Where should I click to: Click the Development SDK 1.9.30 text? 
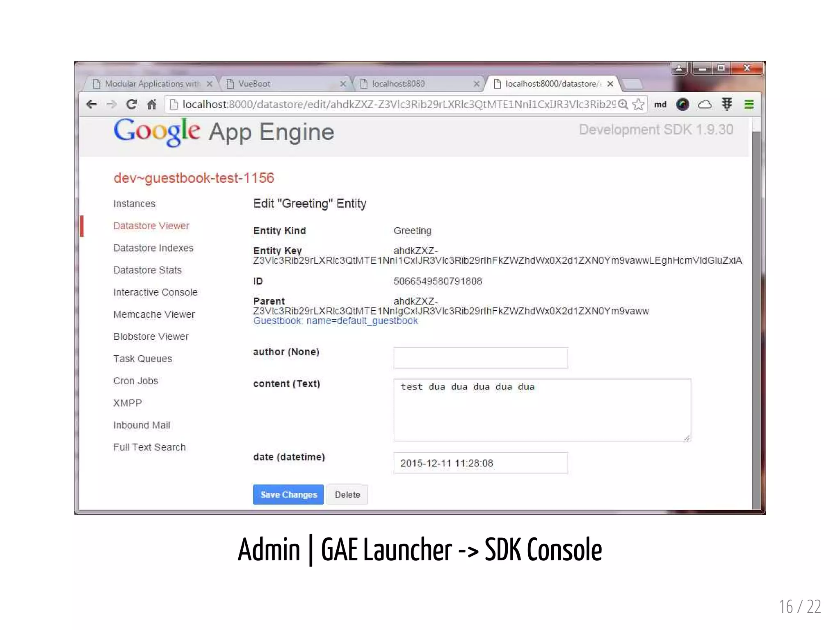pyautogui.click(x=656, y=130)
